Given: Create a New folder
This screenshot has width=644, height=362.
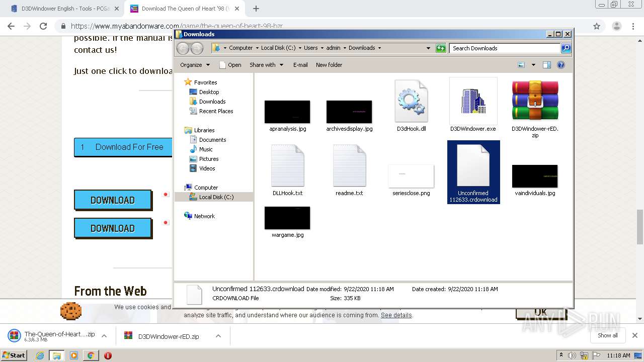Looking at the screenshot, I should click(x=329, y=65).
